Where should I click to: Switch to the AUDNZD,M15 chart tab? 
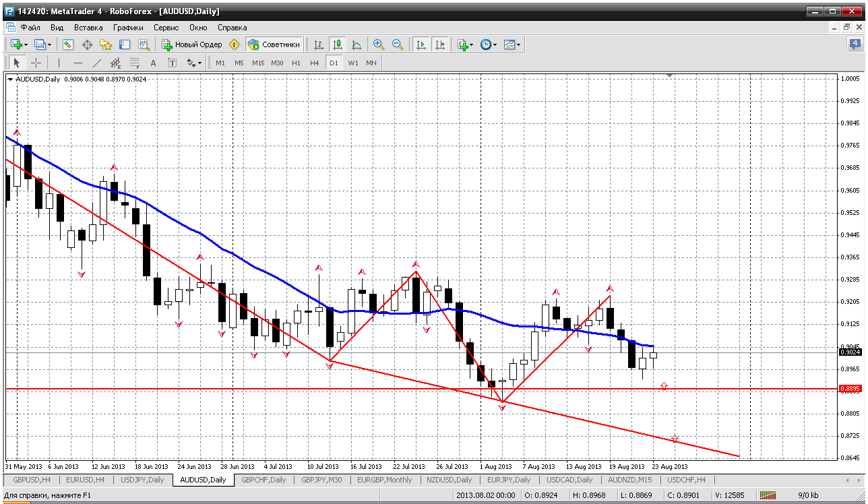point(629,480)
